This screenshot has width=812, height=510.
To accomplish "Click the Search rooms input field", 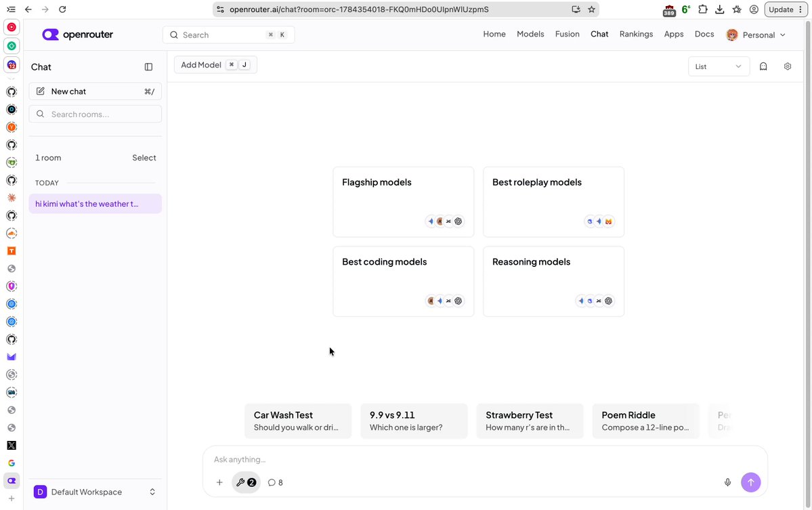I will pyautogui.click(x=95, y=114).
